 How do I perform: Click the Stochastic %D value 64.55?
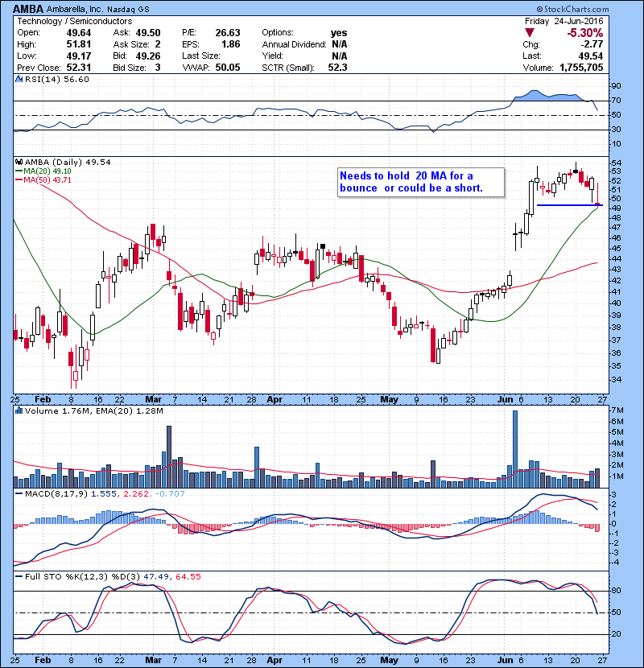(188, 576)
